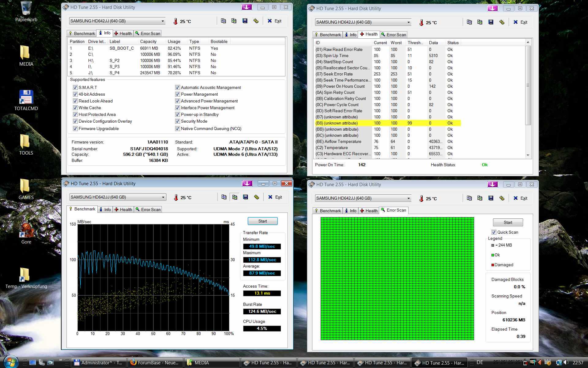Screen dimensions: 588x368
Task: Open the drive dropdown in the Error Scan window
Action: coord(408,198)
